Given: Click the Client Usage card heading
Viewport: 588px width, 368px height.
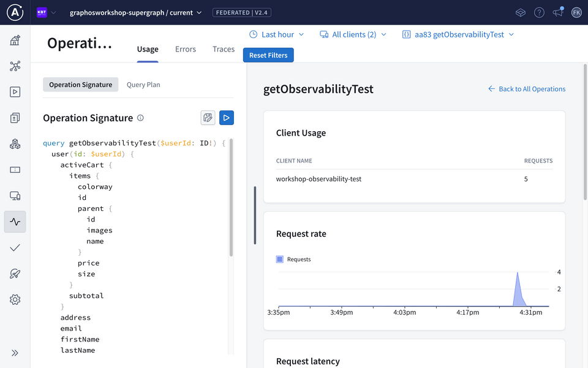Looking at the screenshot, I should coord(301,133).
